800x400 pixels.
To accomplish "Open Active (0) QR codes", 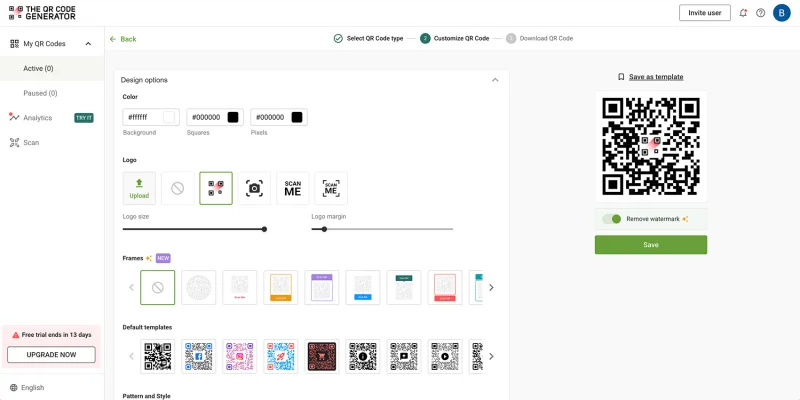I will [x=52, y=68].
